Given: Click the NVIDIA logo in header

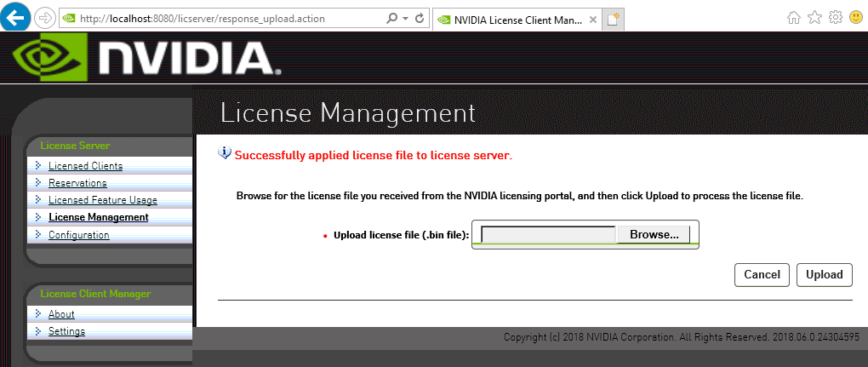Looking at the screenshot, I should tap(143, 57).
